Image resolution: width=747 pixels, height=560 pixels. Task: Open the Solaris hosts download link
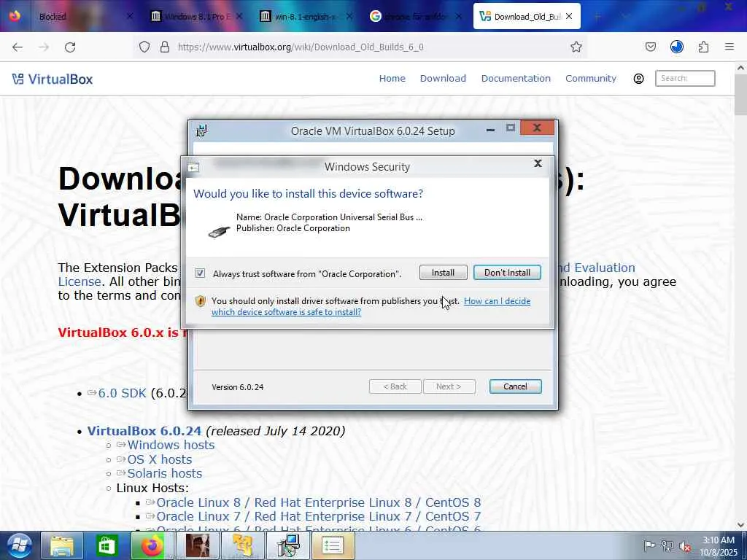pyautogui.click(x=164, y=473)
